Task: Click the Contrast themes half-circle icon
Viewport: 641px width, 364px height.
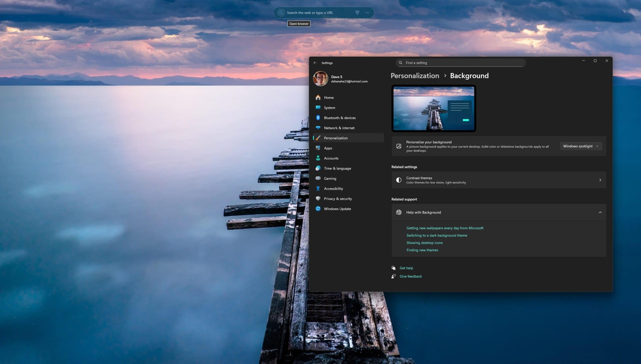Action: [x=399, y=180]
